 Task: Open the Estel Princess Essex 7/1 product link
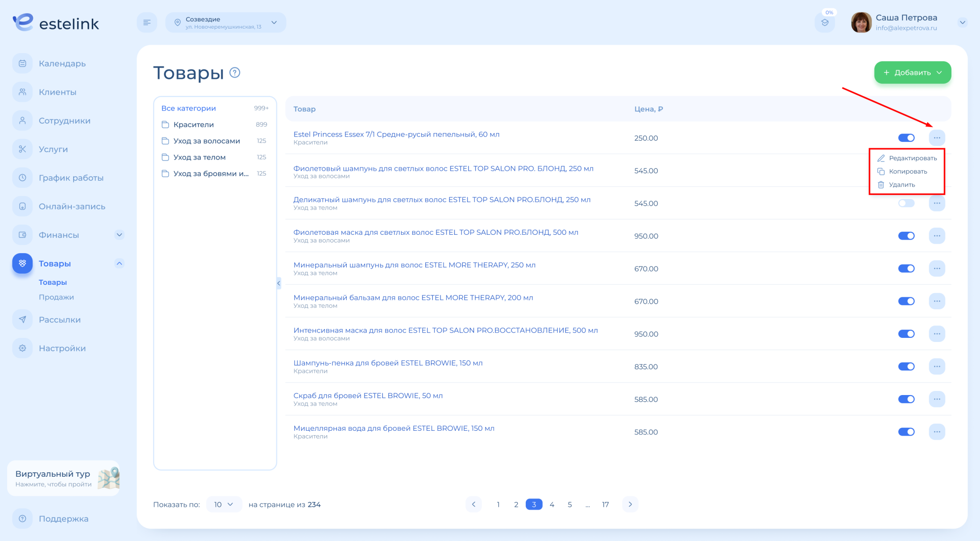tap(396, 134)
